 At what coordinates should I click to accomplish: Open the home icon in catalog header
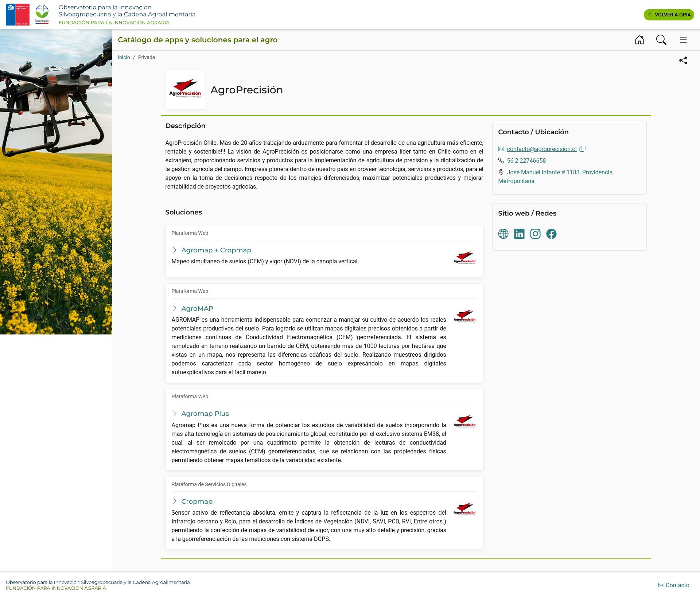coord(639,40)
